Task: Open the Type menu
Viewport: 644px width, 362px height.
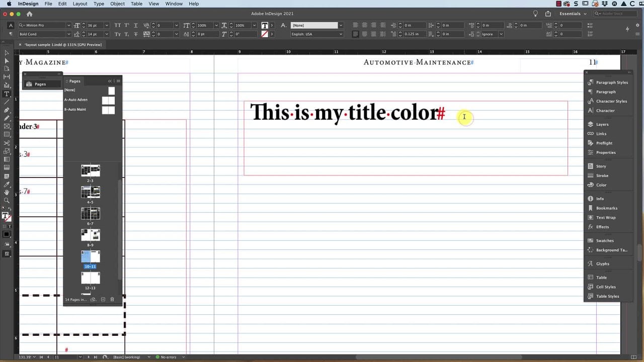Action: [99, 4]
